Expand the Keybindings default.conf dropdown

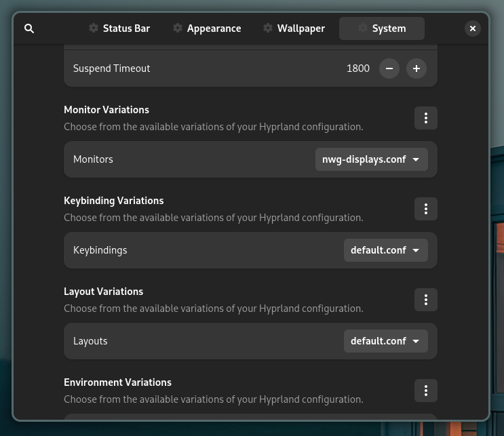coord(385,250)
